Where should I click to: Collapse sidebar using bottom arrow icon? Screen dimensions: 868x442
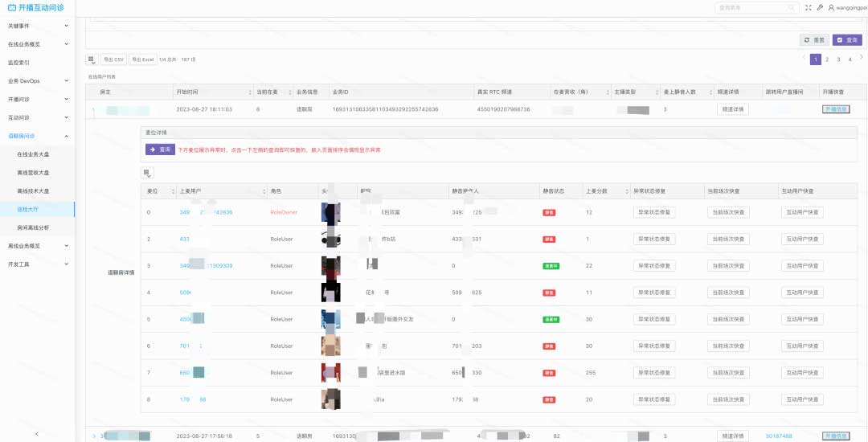pos(37,434)
